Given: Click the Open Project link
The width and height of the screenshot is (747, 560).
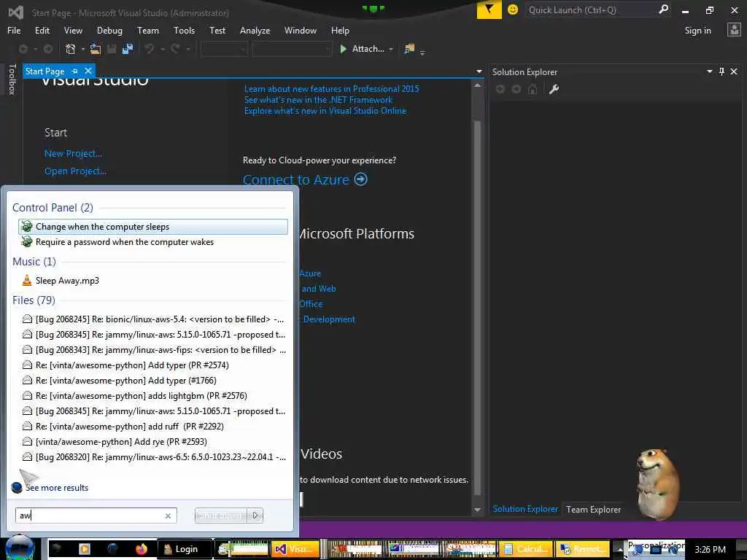Looking at the screenshot, I should click(x=75, y=171).
